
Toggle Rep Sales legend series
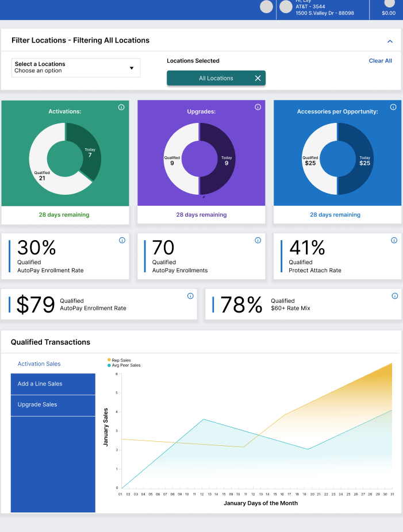[x=121, y=360]
